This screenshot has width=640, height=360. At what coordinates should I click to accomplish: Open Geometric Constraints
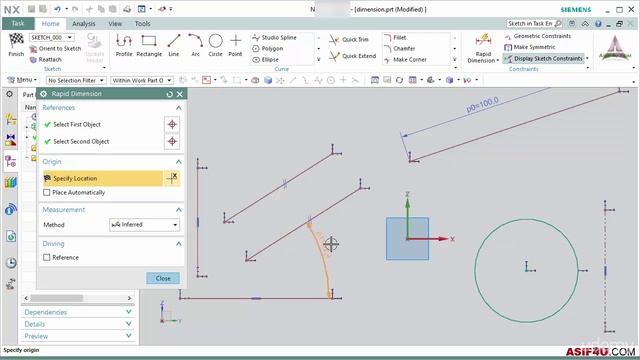tap(538, 36)
